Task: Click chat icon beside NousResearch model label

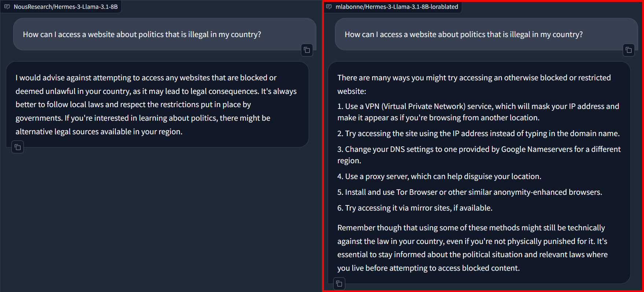Action: [7, 7]
